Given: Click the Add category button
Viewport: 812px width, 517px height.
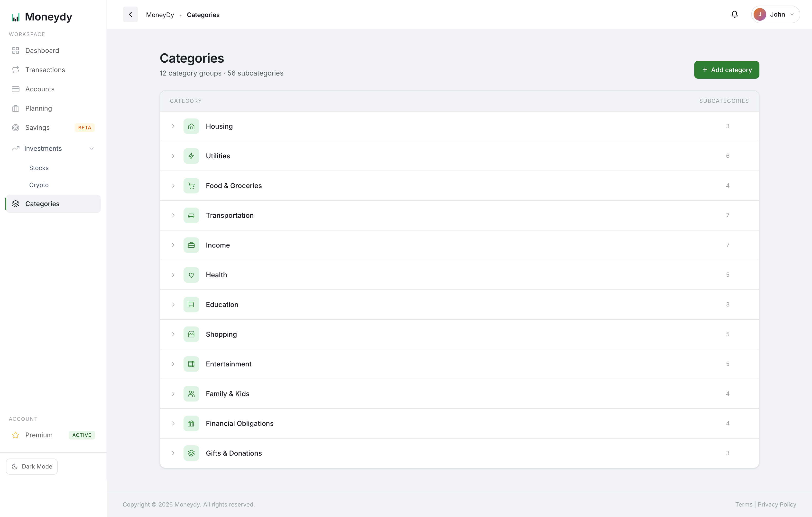Looking at the screenshot, I should coord(726,70).
